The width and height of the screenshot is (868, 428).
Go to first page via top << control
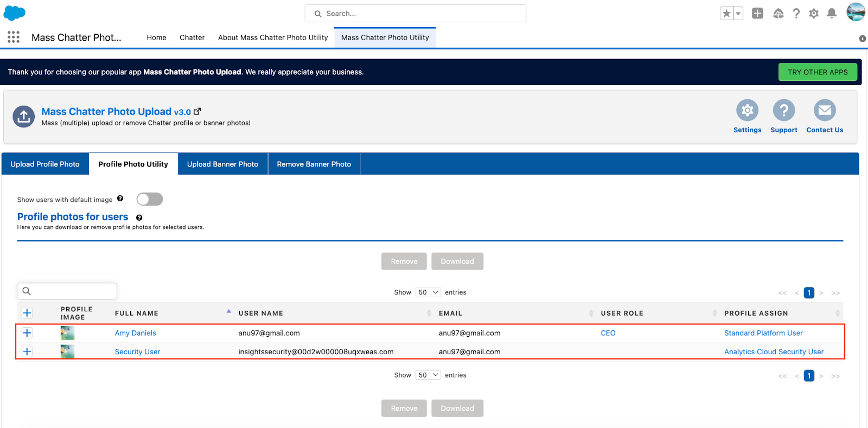coord(782,293)
